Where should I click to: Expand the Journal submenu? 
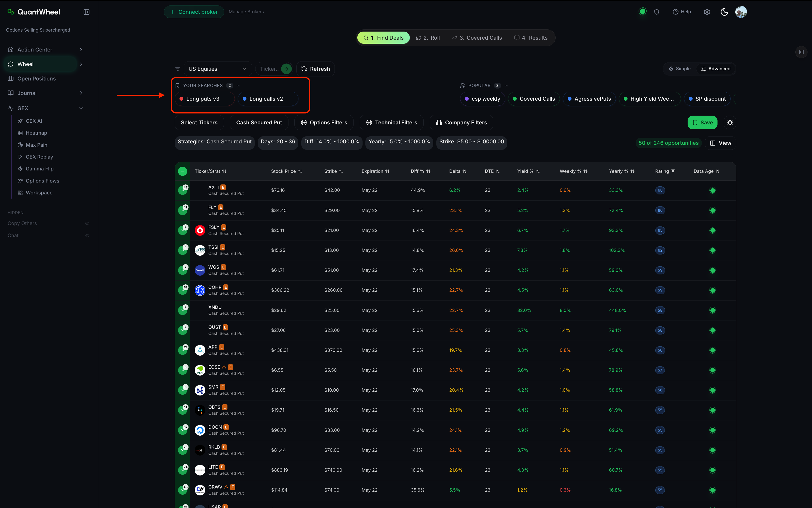[x=81, y=93]
